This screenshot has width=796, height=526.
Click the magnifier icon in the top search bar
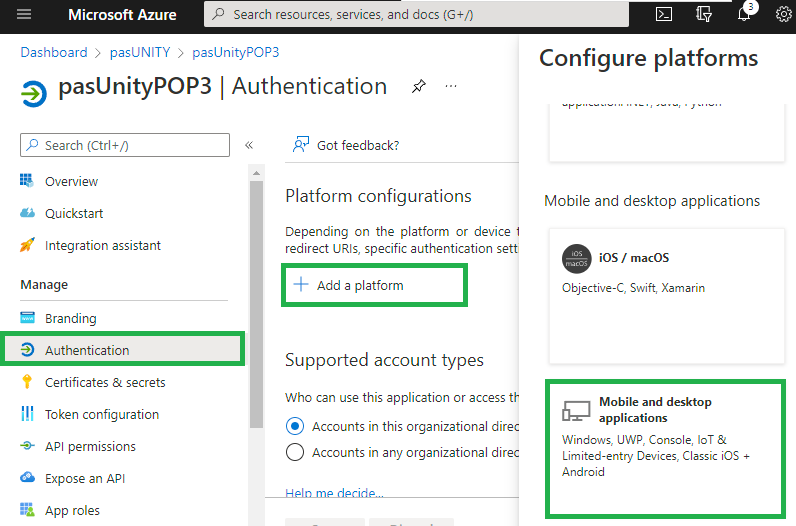[x=218, y=14]
